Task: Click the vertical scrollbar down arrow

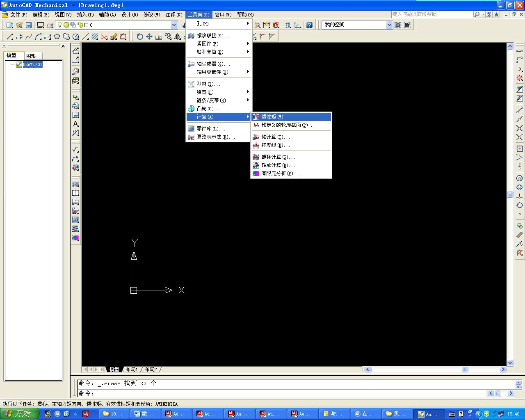Action: point(510,363)
